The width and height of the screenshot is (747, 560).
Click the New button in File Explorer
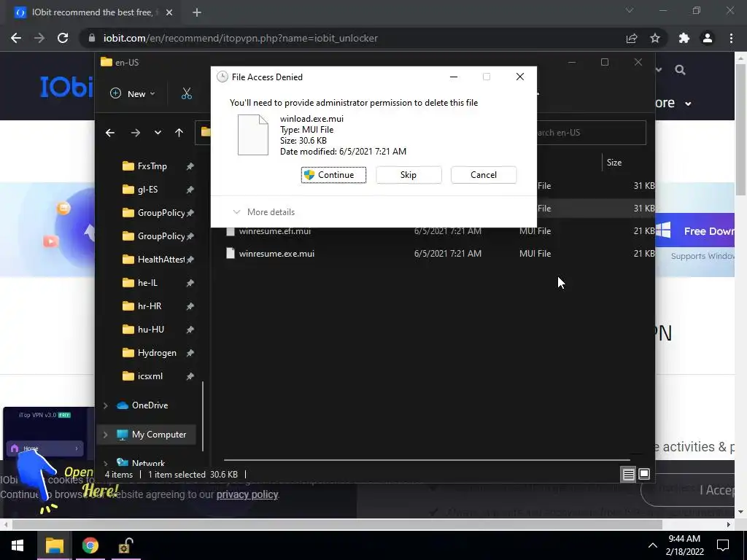[x=133, y=94]
